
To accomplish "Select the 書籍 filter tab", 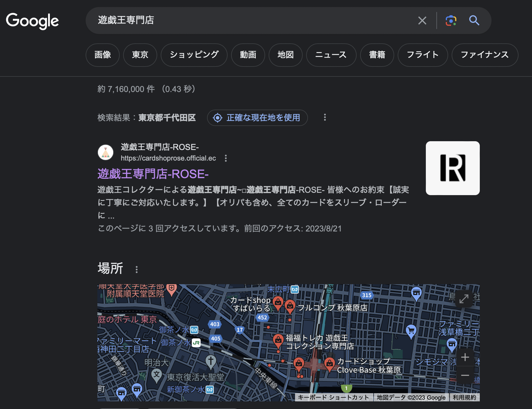I will tap(377, 55).
